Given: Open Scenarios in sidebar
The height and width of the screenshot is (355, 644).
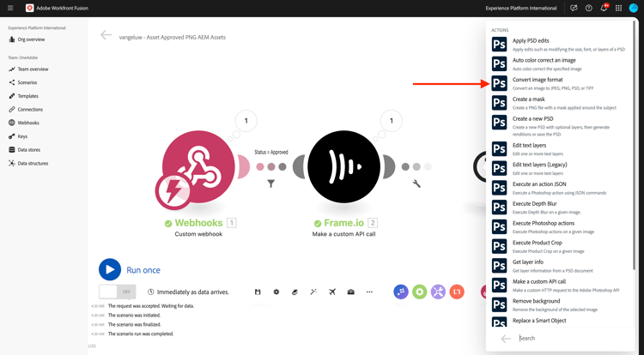Looking at the screenshot, I should coord(22,82).
